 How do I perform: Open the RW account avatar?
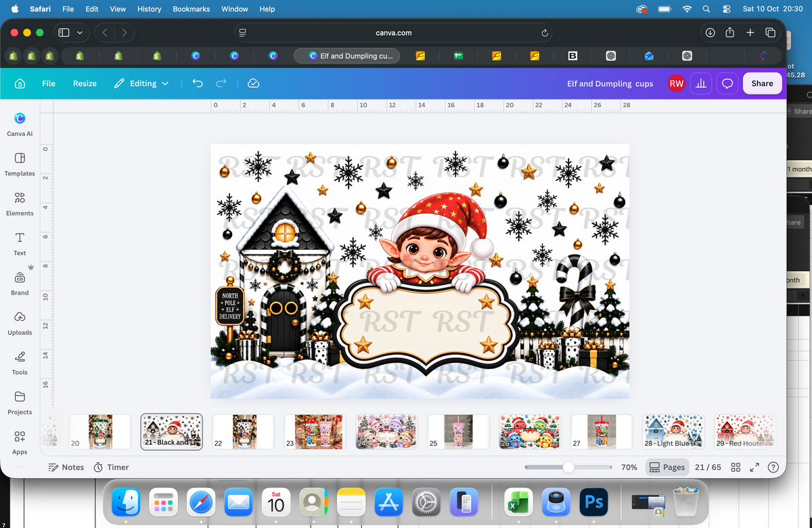point(676,83)
